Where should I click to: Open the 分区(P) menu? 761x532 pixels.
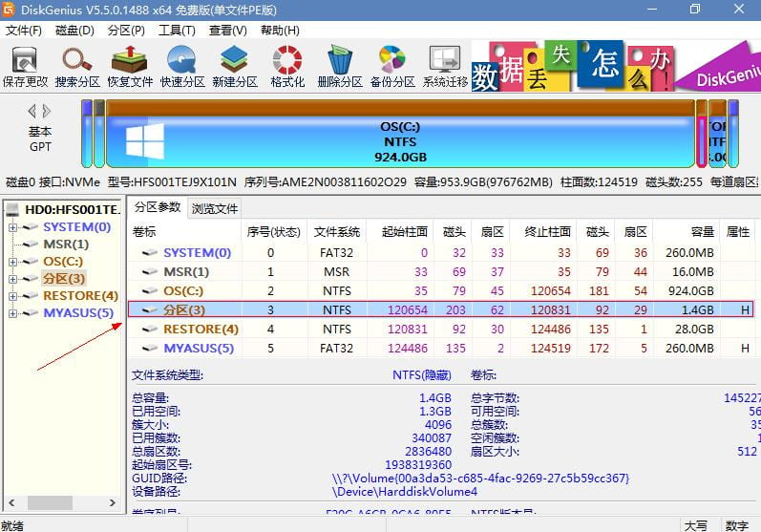(126, 31)
